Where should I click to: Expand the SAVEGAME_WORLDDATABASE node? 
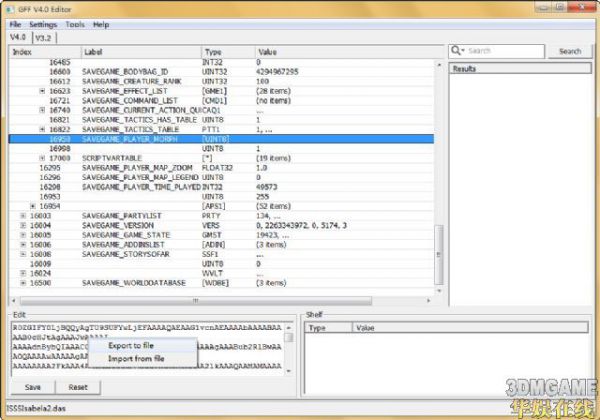23,283
